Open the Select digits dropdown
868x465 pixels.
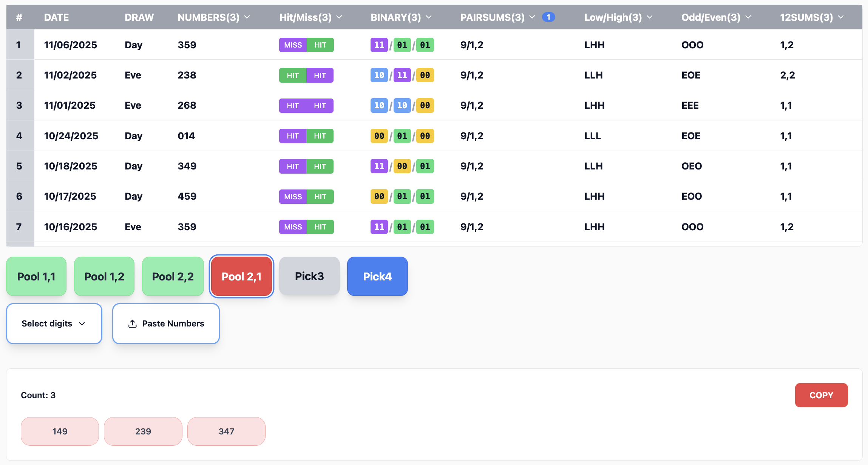pos(54,323)
